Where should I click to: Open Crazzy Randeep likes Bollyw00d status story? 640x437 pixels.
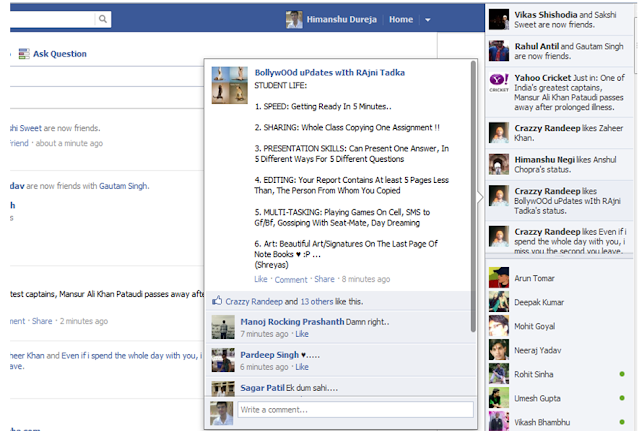coord(559,201)
